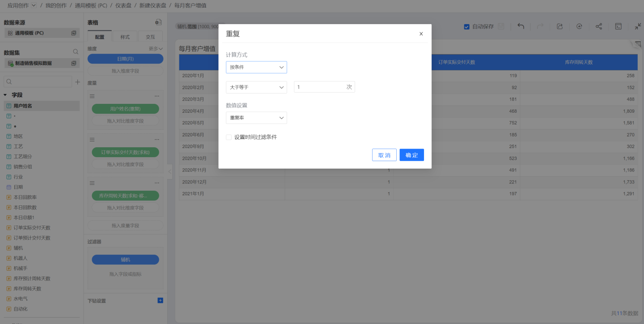Click the share network icon in toolbar
644x324 pixels.
(x=598, y=26)
